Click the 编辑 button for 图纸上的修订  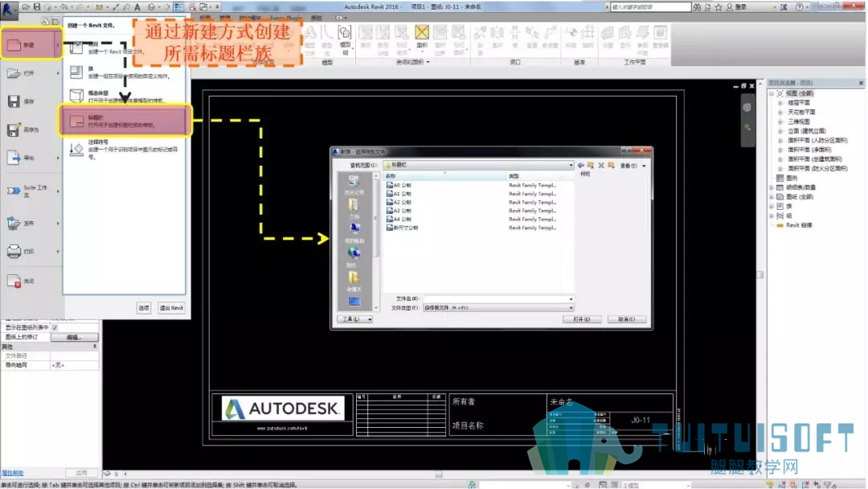[74, 337]
